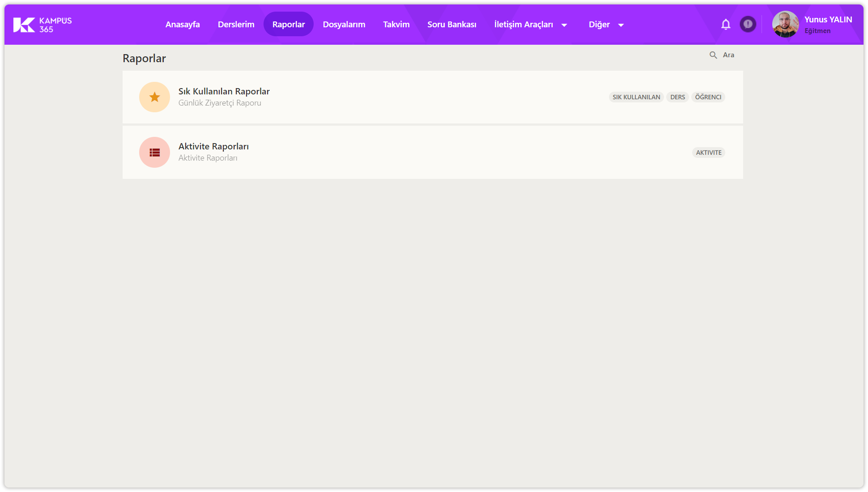868x492 pixels.
Task: Expand the İletişim Araçları dropdown arrow
Action: pos(564,25)
